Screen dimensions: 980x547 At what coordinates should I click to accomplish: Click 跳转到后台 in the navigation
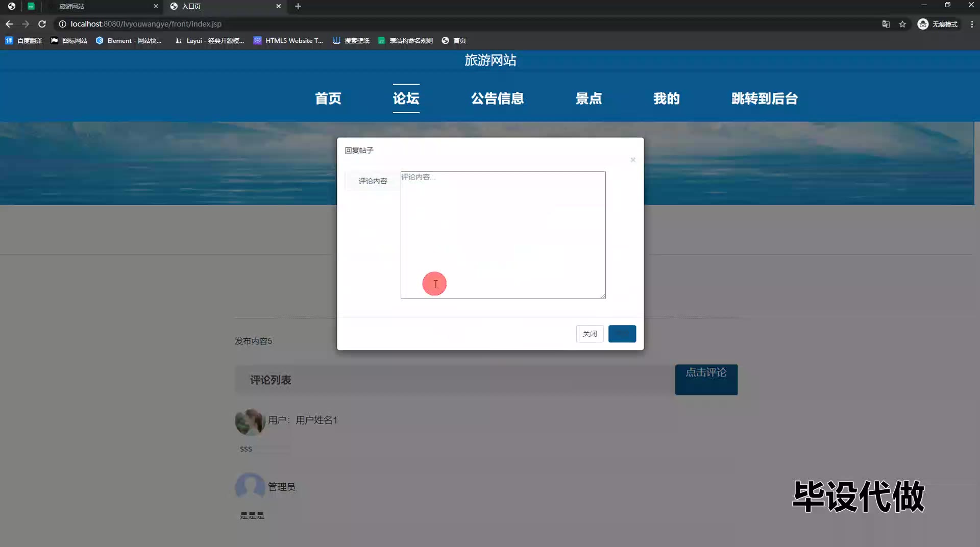(765, 98)
